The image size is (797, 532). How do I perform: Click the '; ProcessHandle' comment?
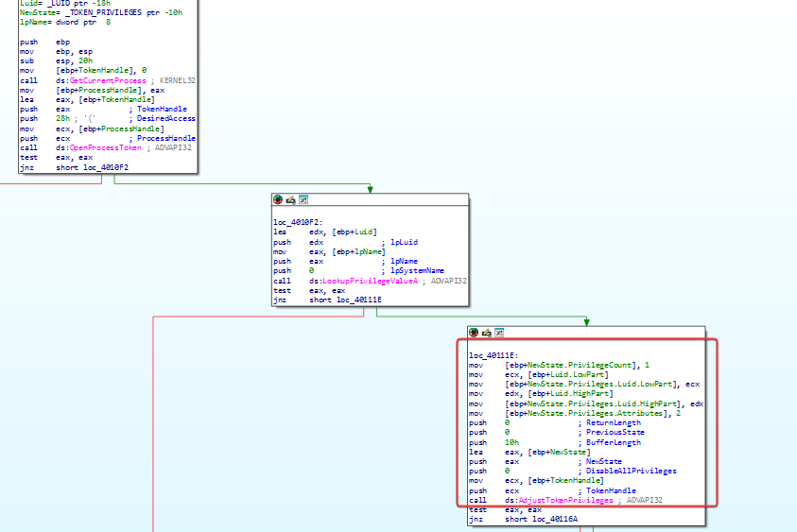(x=162, y=138)
